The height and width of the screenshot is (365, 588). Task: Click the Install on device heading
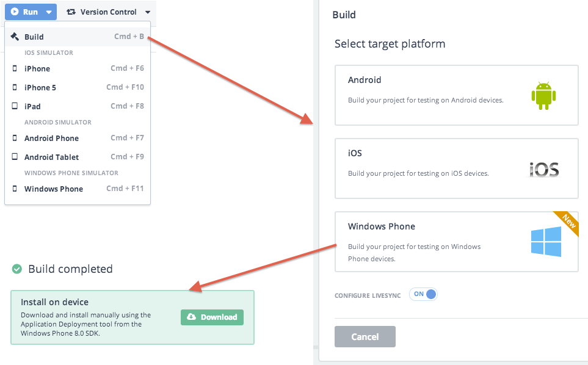click(x=55, y=302)
